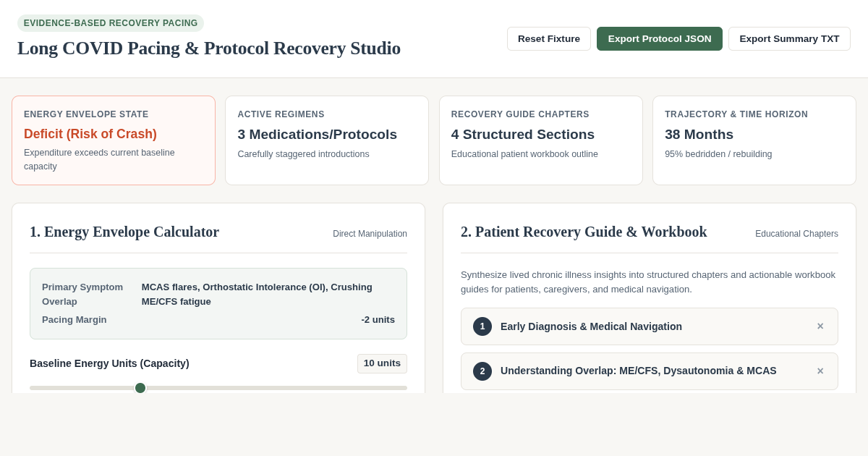Viewport: 868px width, 456px height.
Task: Open the Trajectory & Time Horizon card
Action: coord(754,140)
